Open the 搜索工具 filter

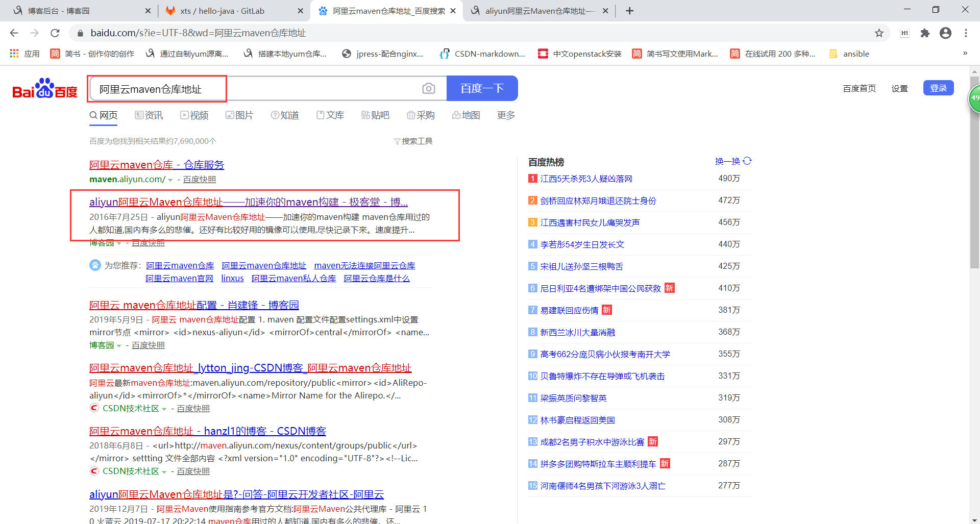[x=413, y=141]
